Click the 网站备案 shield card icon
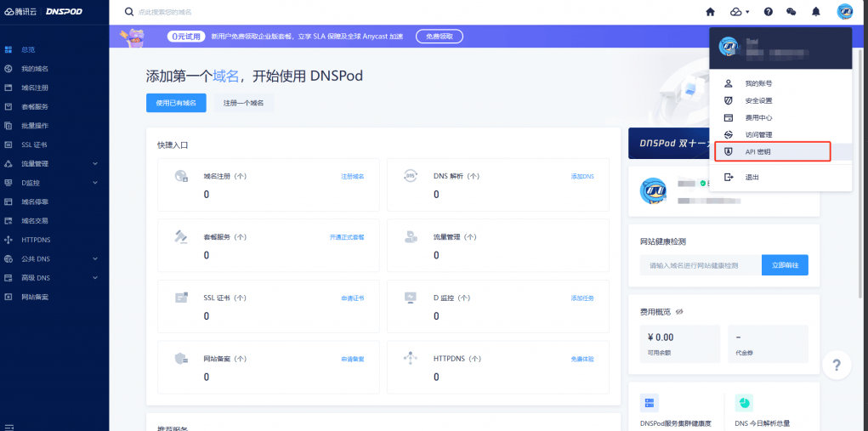Image resolution: width=868 pixels, height=431 pixels. pos(181,359)
